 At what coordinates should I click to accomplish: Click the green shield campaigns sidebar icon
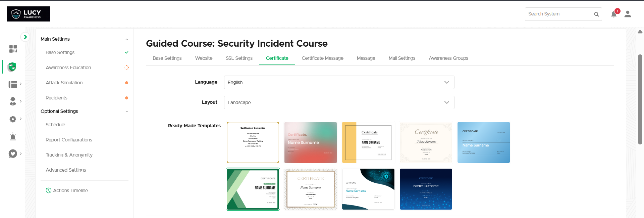(12, 67)
